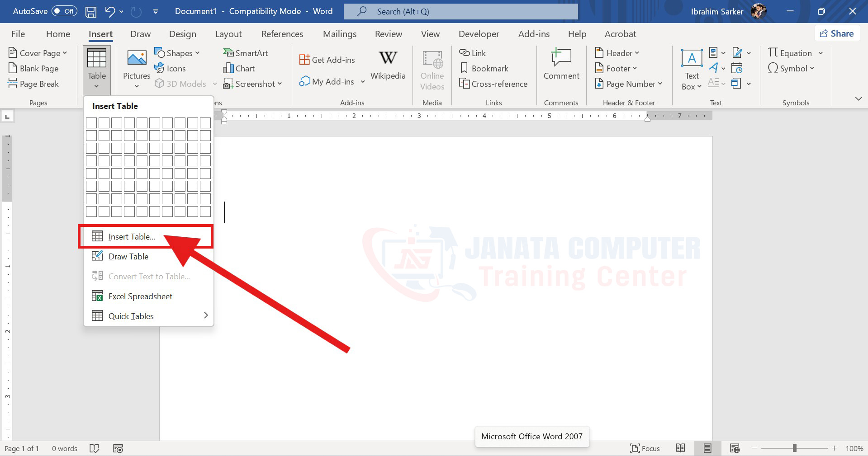Adjust the zoom slider handle
This screenshot has height=456, width=868.
794,448
